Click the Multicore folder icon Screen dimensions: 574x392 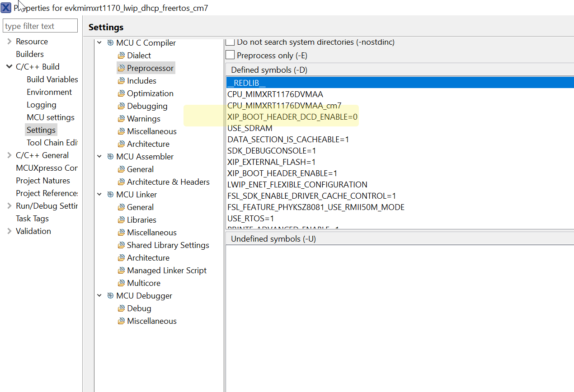pos(121,283)
